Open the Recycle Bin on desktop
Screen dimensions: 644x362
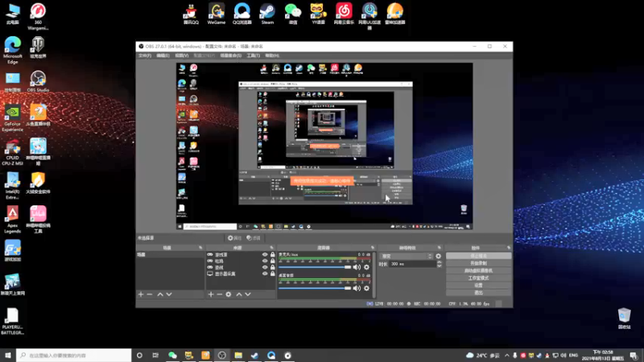pos(625,318)
